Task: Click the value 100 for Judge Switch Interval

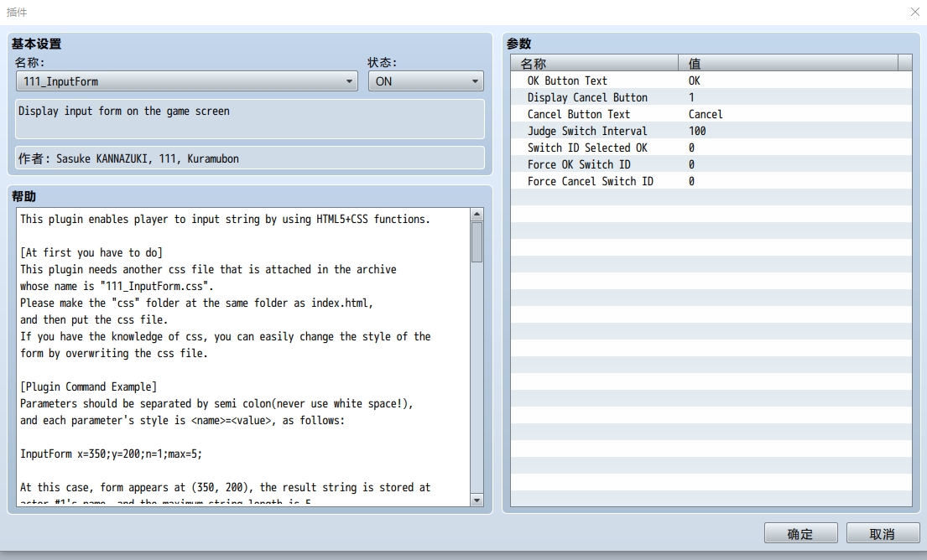Action: (697, 131)
